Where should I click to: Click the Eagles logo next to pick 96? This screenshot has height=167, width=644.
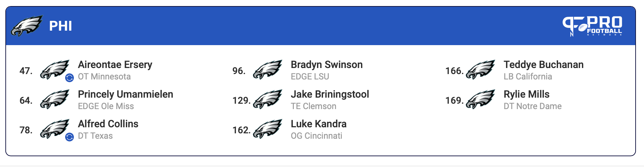pyautogui.click(x=268, y=70)
